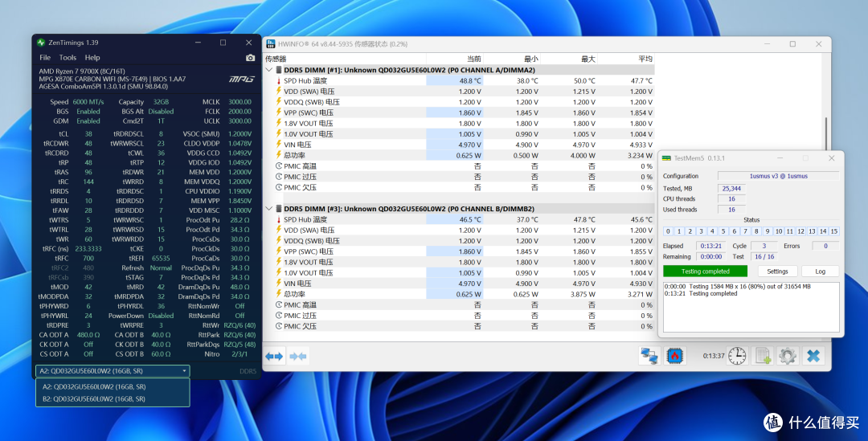Screen dimensions: 868x441
Task: Start logging with HWiNFO document-plus icon
Action: coord(764,356)
